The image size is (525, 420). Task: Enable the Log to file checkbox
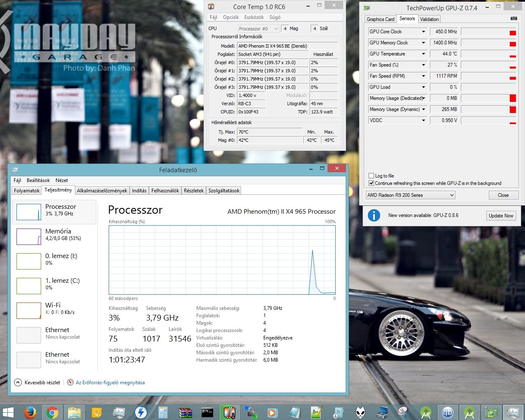point(372,176)
